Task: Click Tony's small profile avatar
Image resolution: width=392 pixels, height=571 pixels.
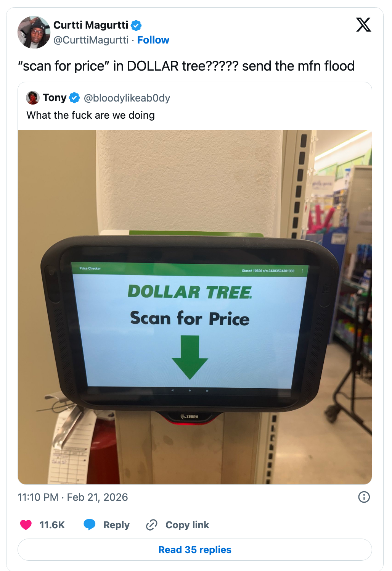Action: coord(33,98)
